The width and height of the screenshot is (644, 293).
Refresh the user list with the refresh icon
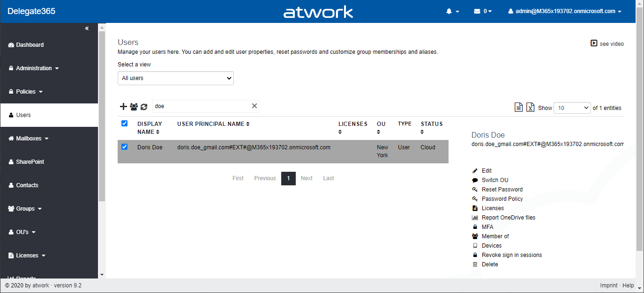(x=144, y=107)
